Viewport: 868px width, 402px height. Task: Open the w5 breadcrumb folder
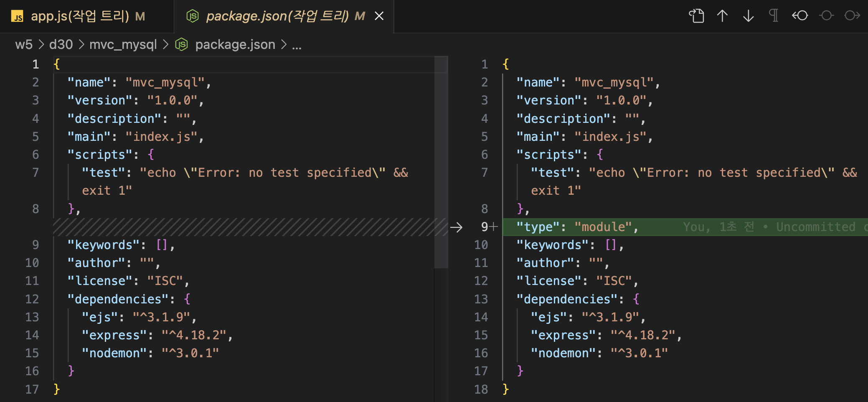(24, 44)
